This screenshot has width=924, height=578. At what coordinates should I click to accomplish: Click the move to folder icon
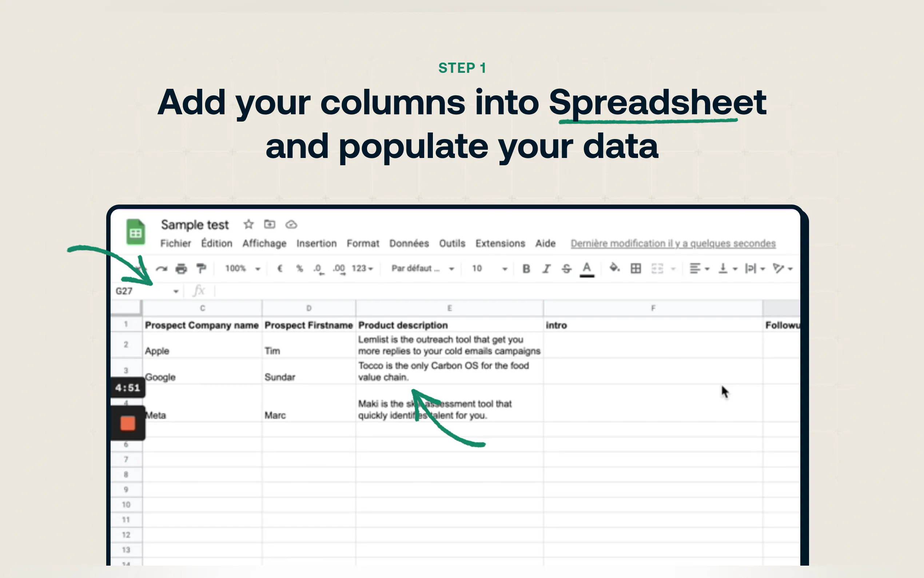(270, 225)
